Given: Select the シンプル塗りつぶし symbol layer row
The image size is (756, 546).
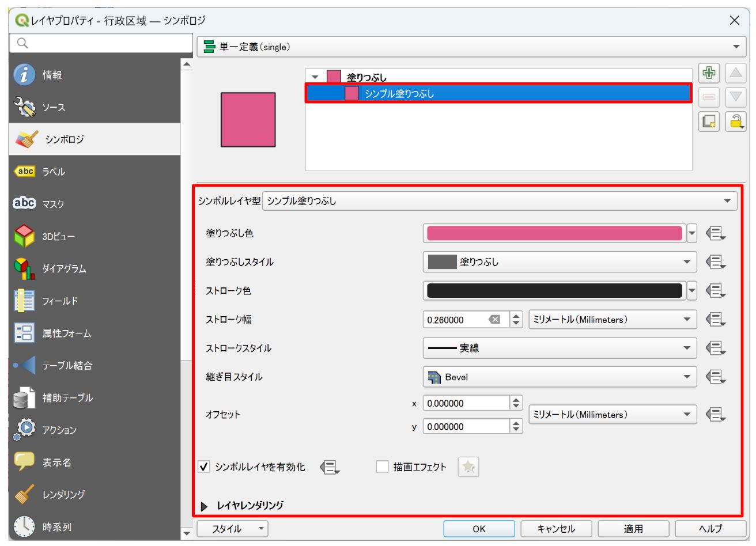Looking at the screenshot, I should [498, 93].
